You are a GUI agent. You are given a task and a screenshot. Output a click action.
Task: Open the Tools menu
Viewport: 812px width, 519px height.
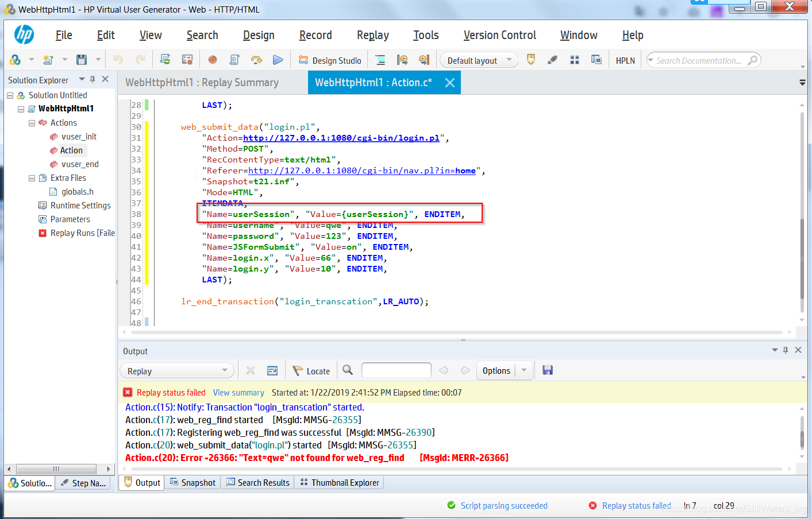(x=426, y=35)
